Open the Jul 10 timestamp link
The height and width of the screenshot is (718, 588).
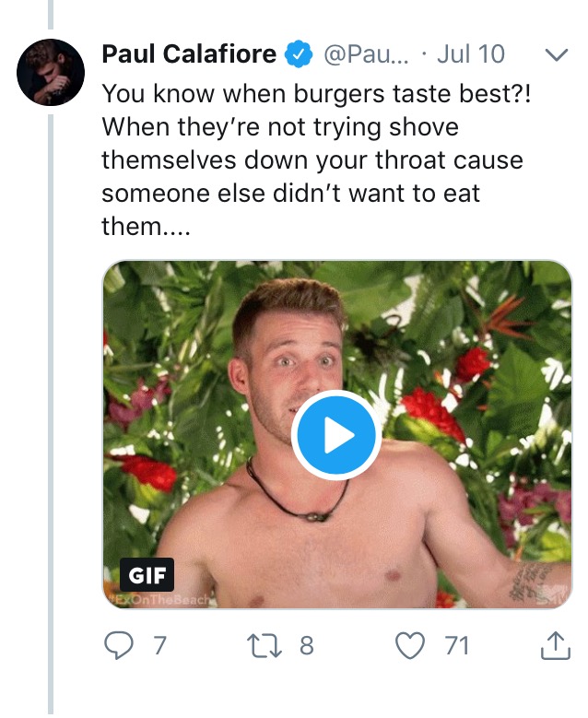point(471,54)
